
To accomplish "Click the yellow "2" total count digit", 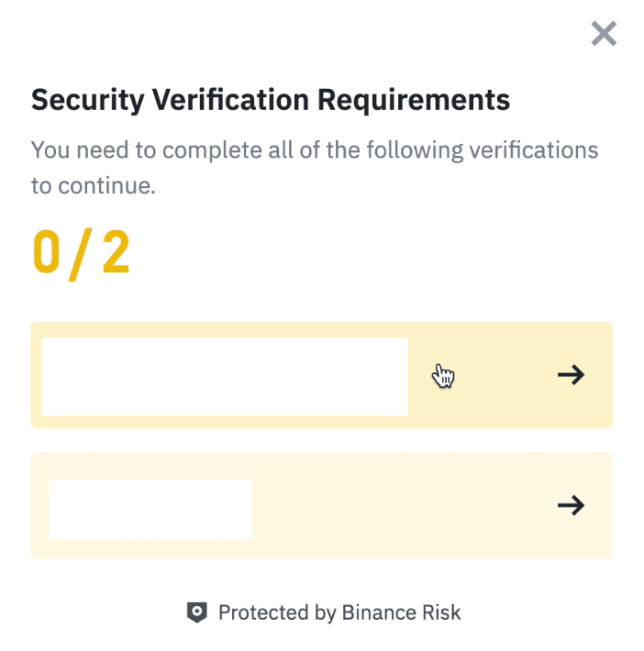I will click(116, 253).
